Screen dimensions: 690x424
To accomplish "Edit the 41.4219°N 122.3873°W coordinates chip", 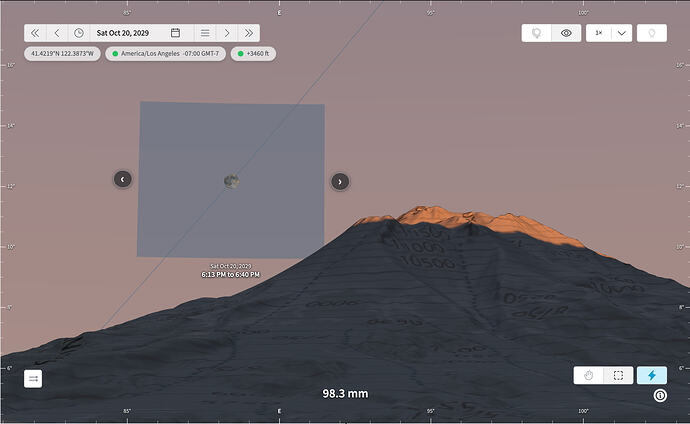I will [x=62, y=54].
